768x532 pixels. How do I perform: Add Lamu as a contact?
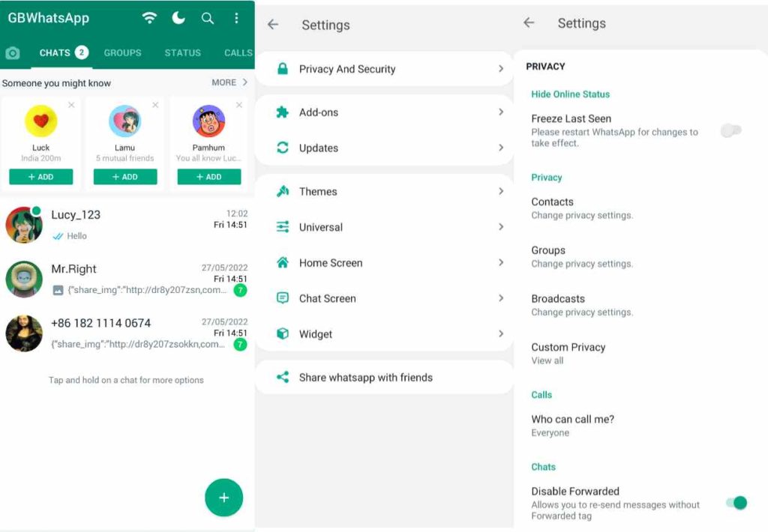click(x=125, y=177)
